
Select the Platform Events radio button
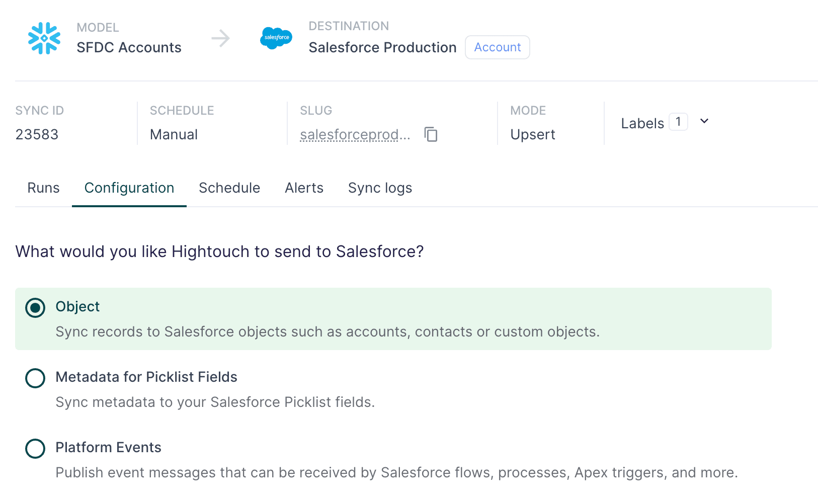35,448
